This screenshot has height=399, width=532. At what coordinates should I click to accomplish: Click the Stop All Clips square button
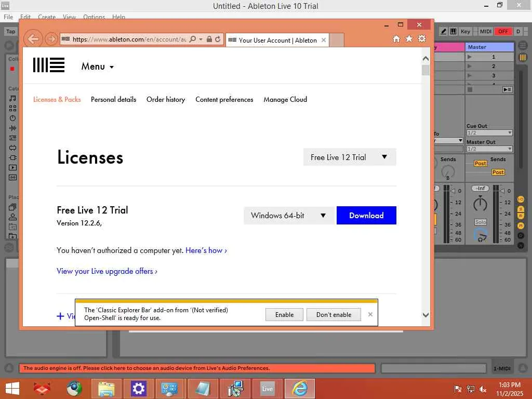coord(470,89)
